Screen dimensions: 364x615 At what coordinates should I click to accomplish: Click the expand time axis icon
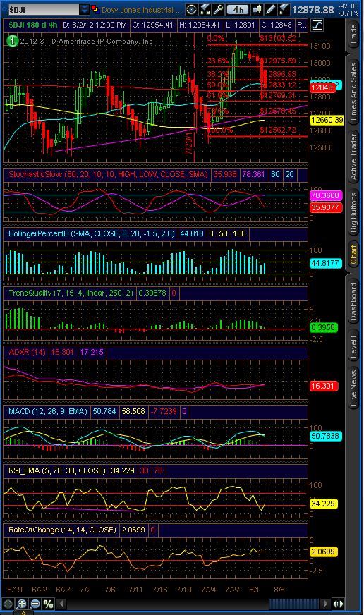click(x=338, y=604)
